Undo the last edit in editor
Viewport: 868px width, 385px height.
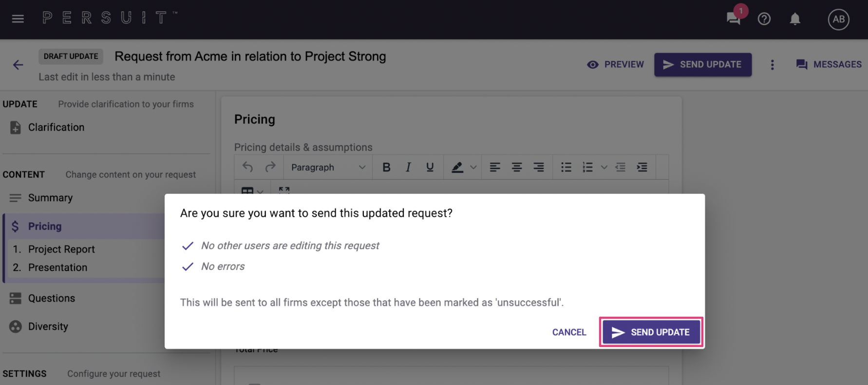click(247, 167)
